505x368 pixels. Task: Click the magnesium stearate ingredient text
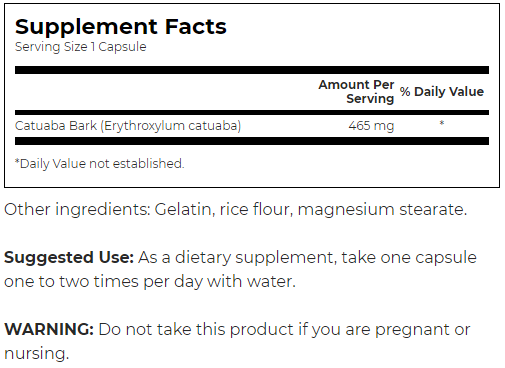coord(382,210)
